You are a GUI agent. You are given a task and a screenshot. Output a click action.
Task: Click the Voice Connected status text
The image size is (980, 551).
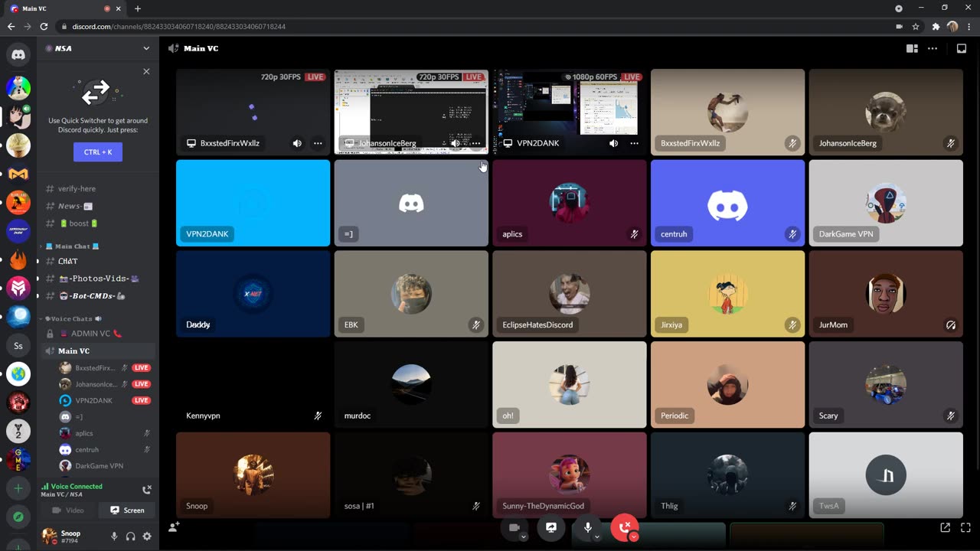coord(77,486)
